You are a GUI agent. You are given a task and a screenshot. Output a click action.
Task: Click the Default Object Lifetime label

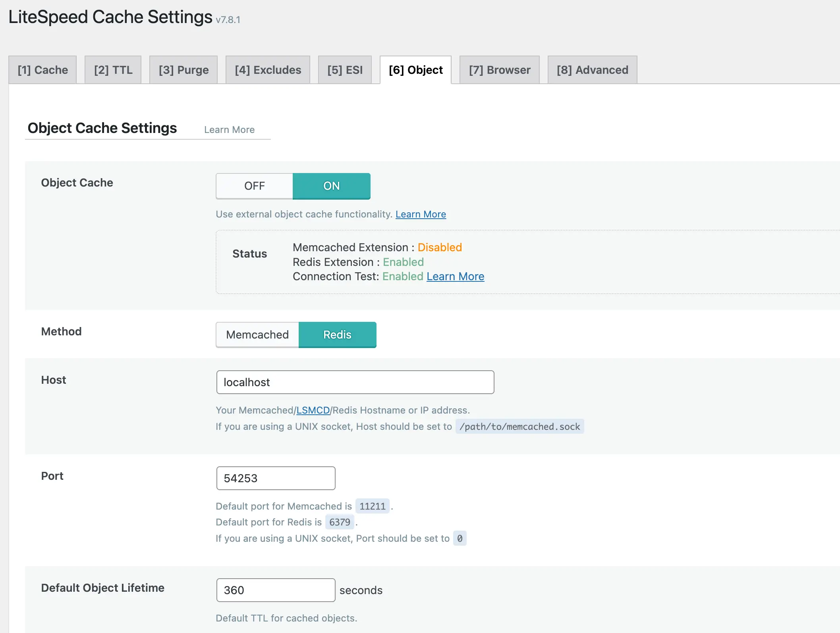pos(102,588)
